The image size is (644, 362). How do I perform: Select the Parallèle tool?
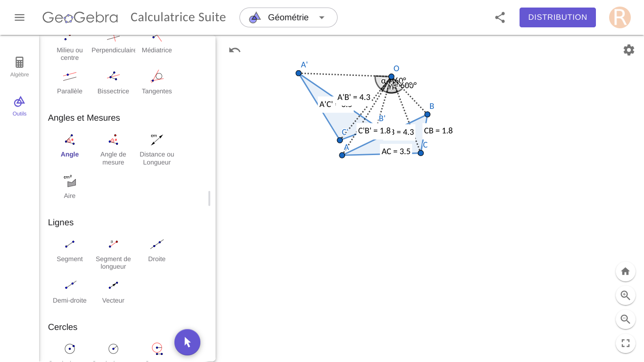click(x=70, y=82)
